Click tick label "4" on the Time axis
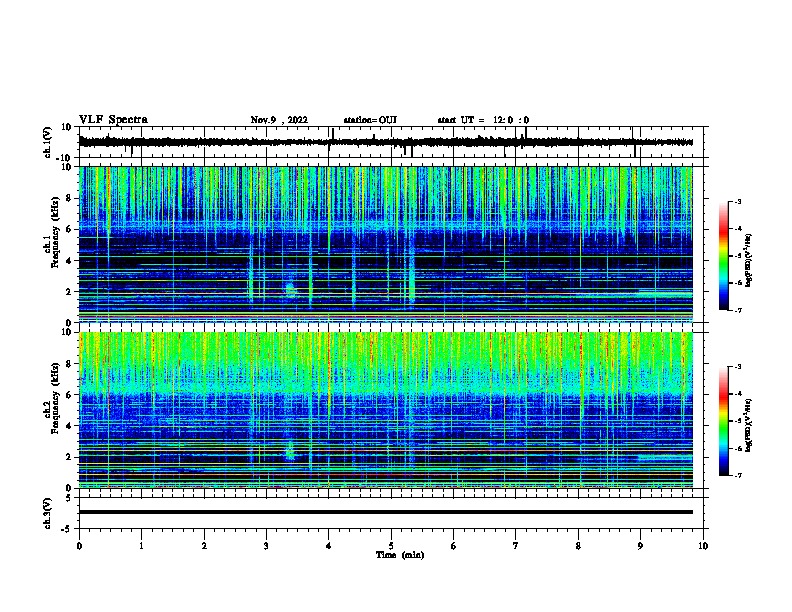 coord(329,546)
